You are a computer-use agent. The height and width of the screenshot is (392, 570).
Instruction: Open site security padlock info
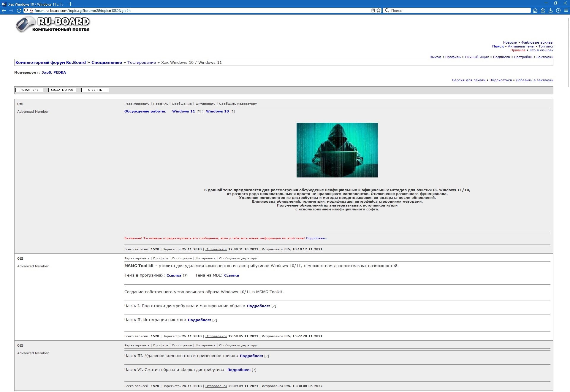pos(31,10)
